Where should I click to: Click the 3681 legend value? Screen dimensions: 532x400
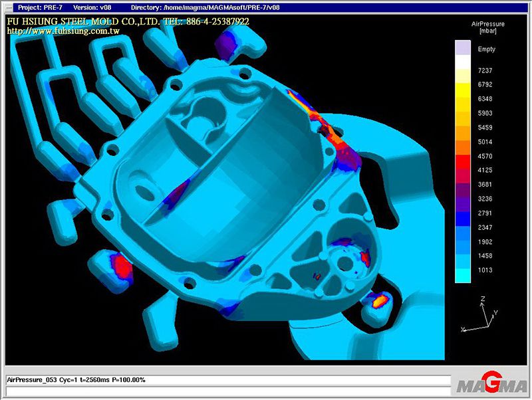point(485,185)
